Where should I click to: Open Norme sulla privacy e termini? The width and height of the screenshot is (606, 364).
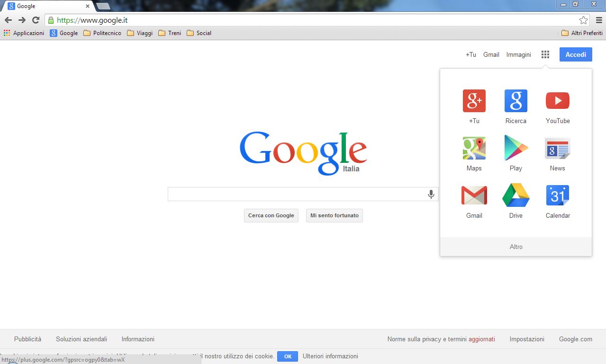427,339
